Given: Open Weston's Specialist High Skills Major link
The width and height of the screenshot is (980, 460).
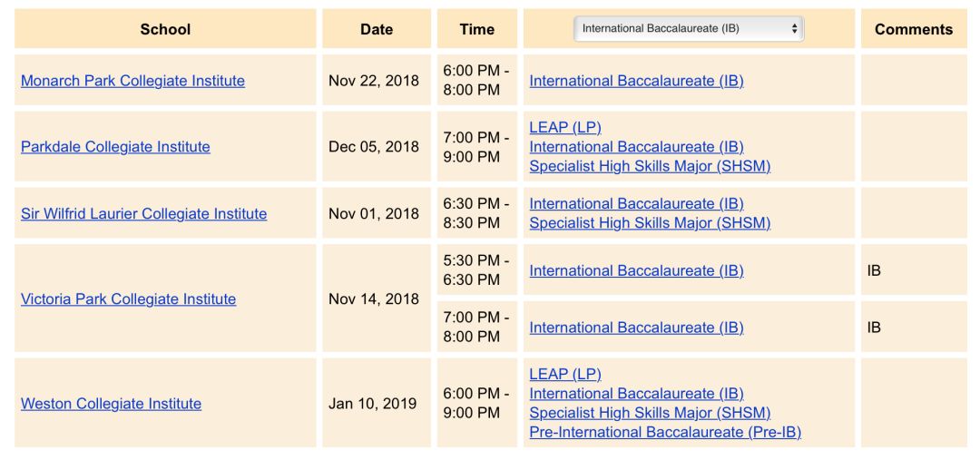Looking at the screenshot, I should tap(650, 413).
